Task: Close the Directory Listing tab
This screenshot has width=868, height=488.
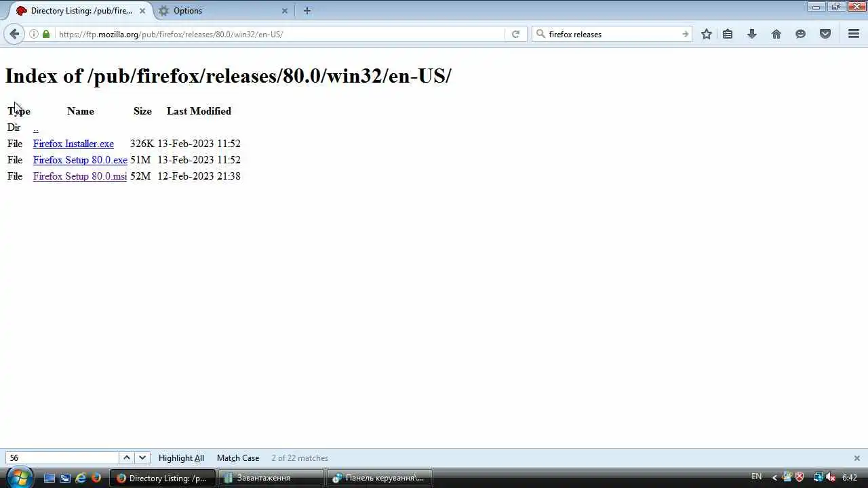Action: click(x=143, y=11)
